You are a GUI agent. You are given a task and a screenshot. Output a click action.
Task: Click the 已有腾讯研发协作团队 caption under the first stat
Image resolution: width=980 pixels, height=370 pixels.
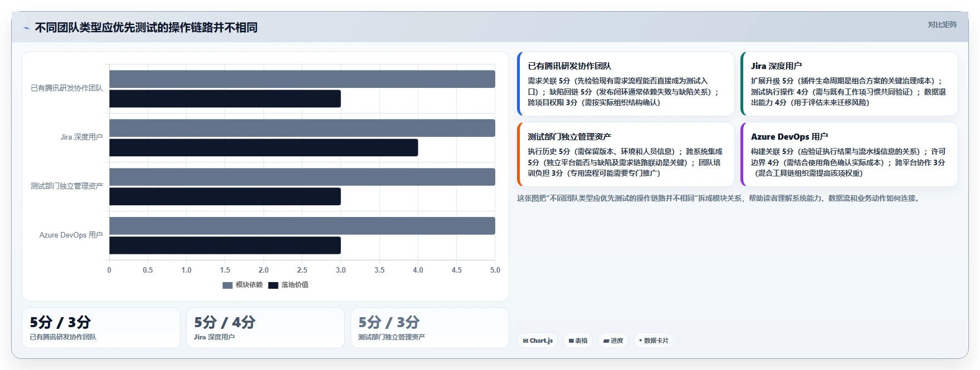click(x=63, y=337)
